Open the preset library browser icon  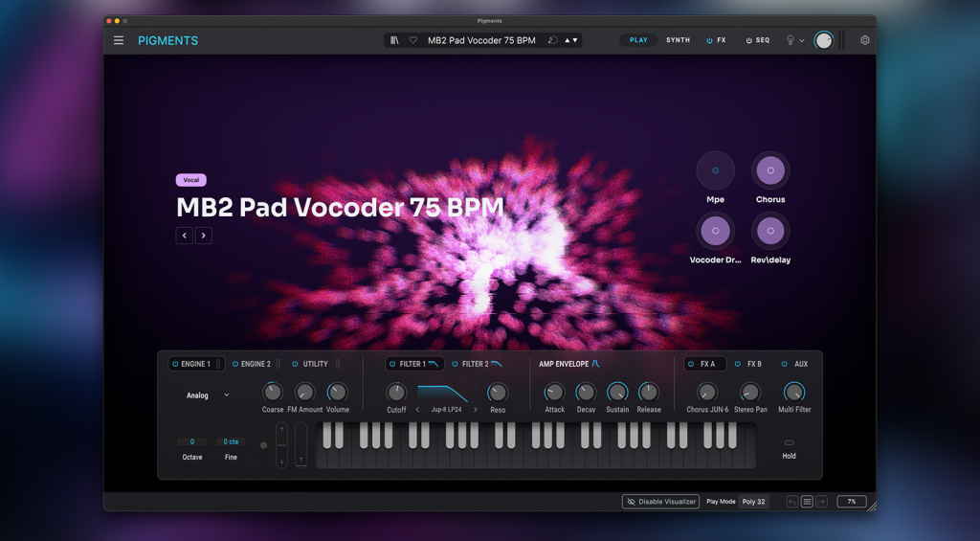tap(394, 40)
